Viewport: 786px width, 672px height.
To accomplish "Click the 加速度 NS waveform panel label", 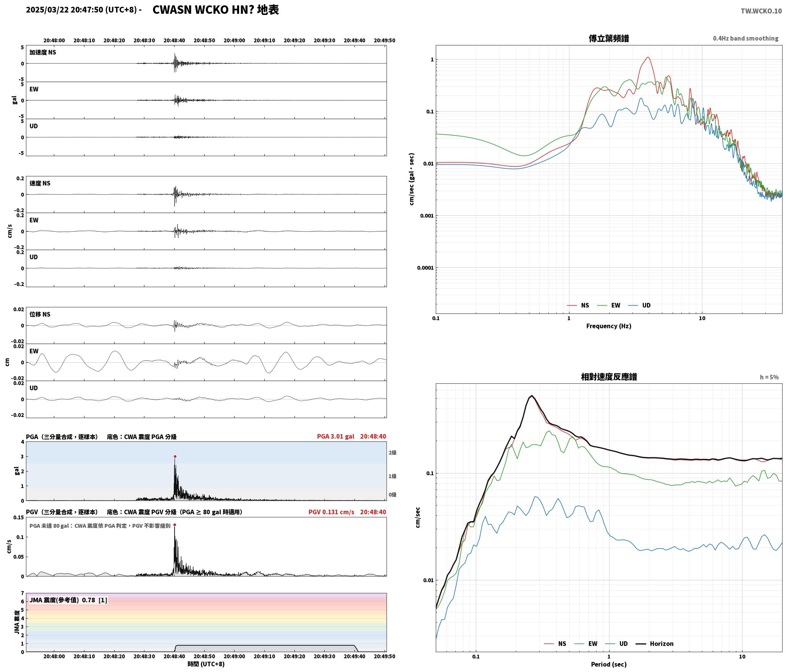I will click(43, 52).
